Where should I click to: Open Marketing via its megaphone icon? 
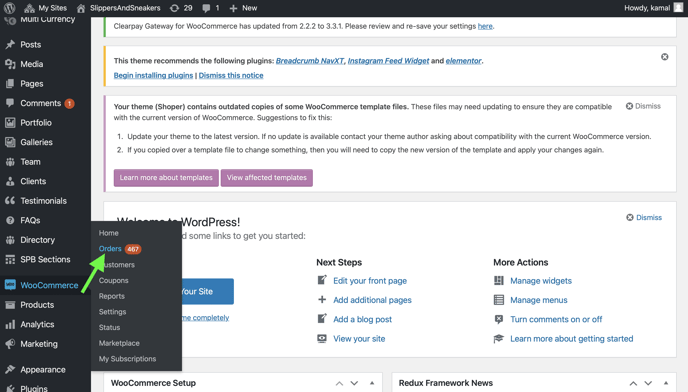tap(10, 344)
